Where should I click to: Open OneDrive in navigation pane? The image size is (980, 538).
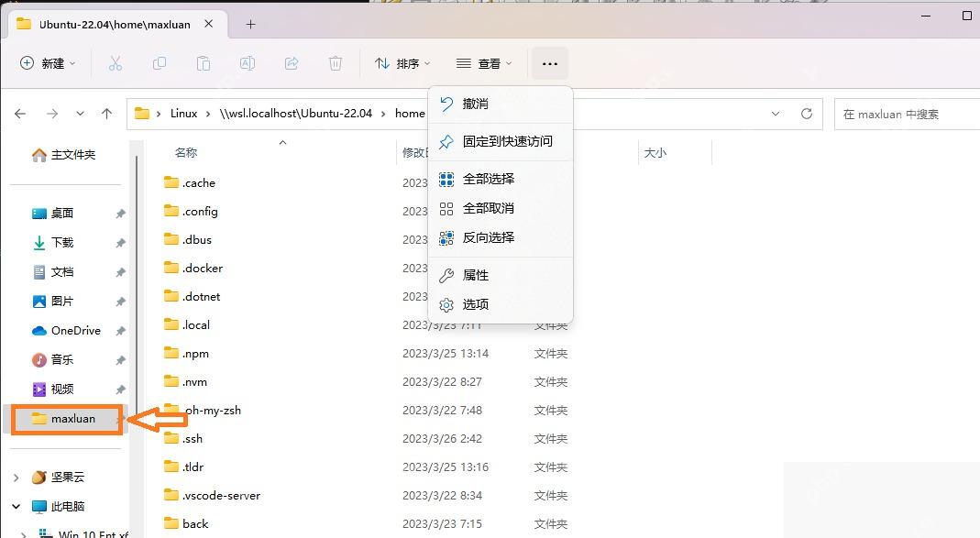pos(66,331)
